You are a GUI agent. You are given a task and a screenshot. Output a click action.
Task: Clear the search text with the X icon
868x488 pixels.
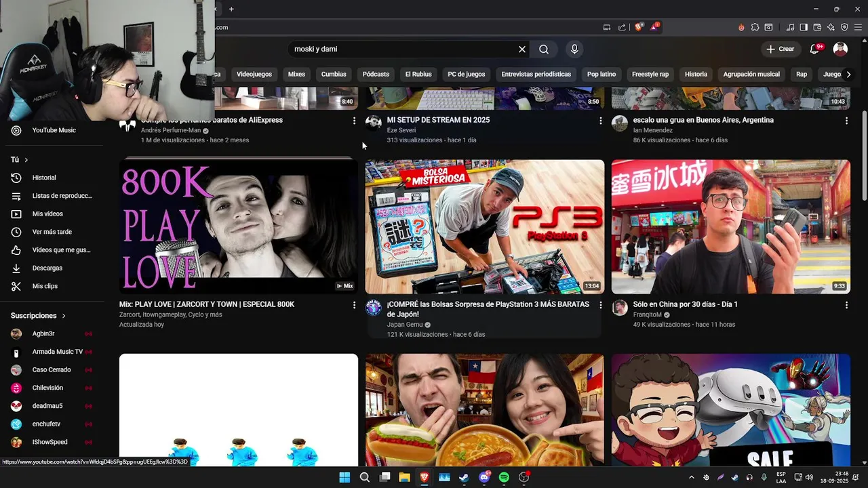[522, 49]
